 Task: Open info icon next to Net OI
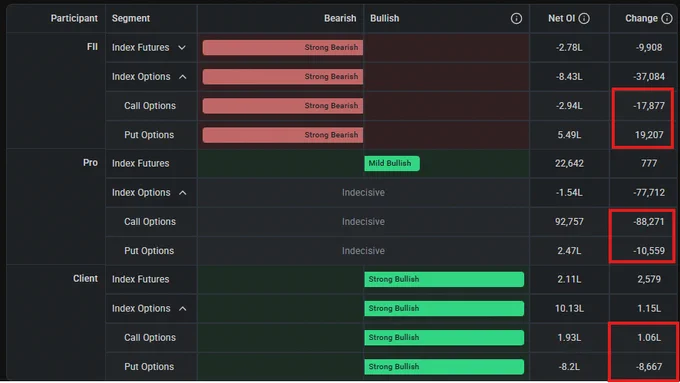584,18
